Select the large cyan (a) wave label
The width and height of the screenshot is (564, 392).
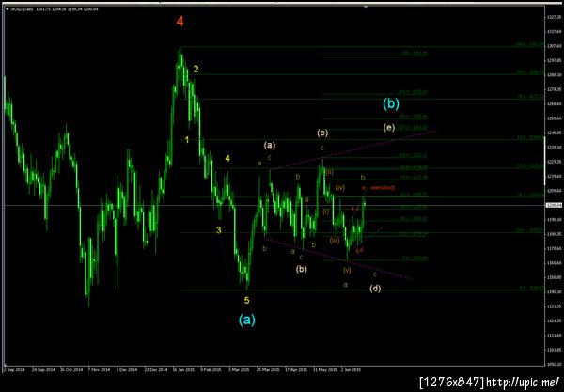pos(247,320)
